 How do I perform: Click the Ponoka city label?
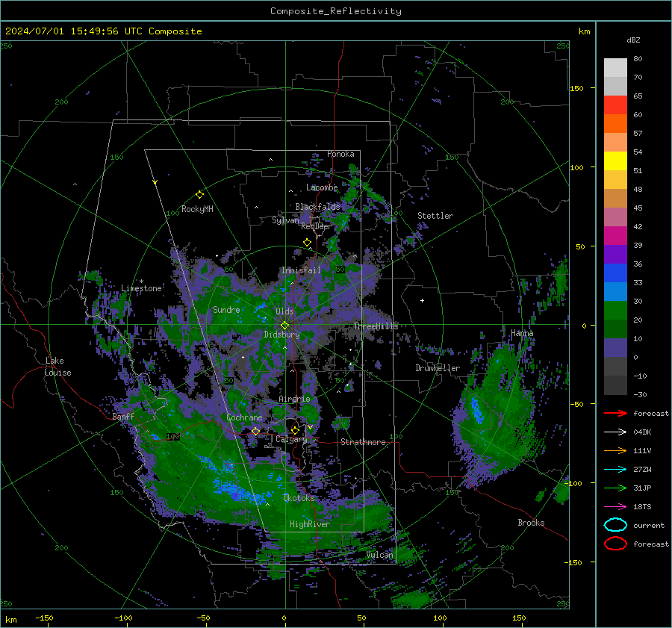[x=340, y=154]
